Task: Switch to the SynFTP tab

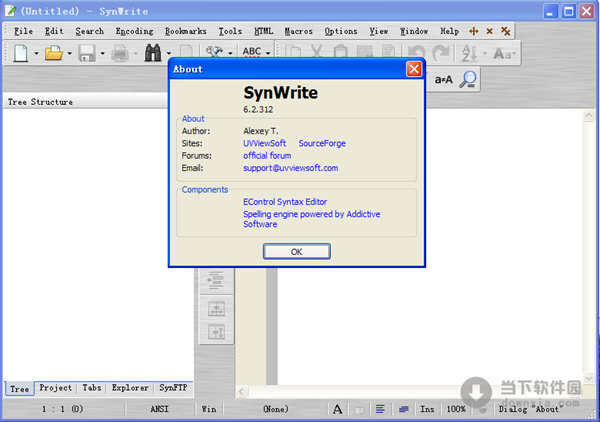Action: pos(173,388)
